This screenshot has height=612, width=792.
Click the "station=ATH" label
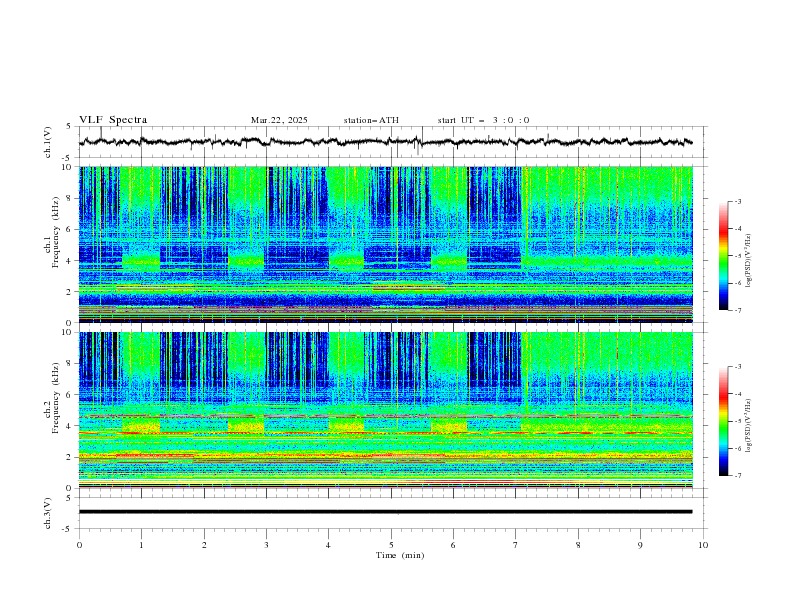[x=371, y=120]
